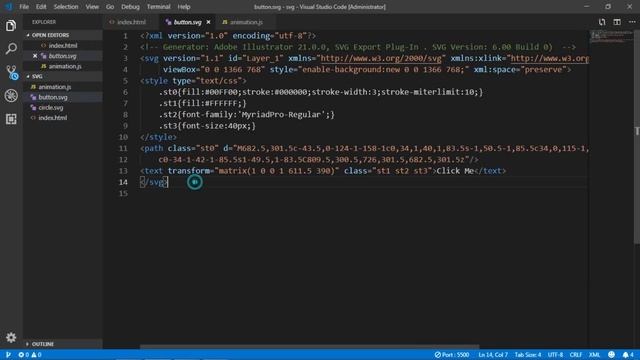Open the Explorer view in activity bar
This screenshot has height=360, width=640.
11,26
